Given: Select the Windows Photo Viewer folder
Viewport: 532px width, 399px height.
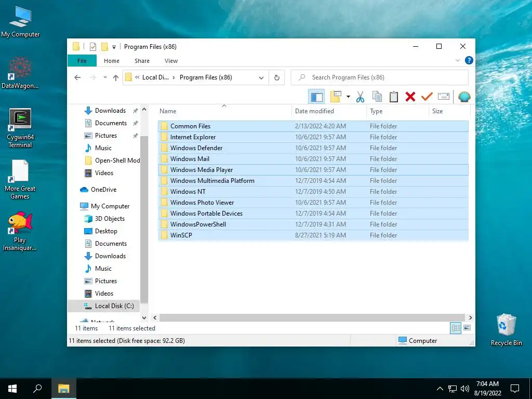Looking at the screenshot, I should point(313,202).
